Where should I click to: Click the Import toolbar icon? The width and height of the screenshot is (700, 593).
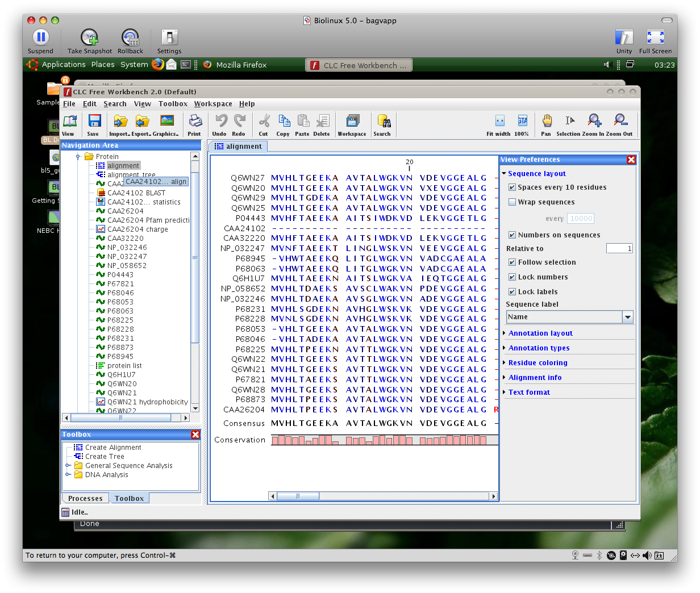pyautogui.click(x=119, y=124)
